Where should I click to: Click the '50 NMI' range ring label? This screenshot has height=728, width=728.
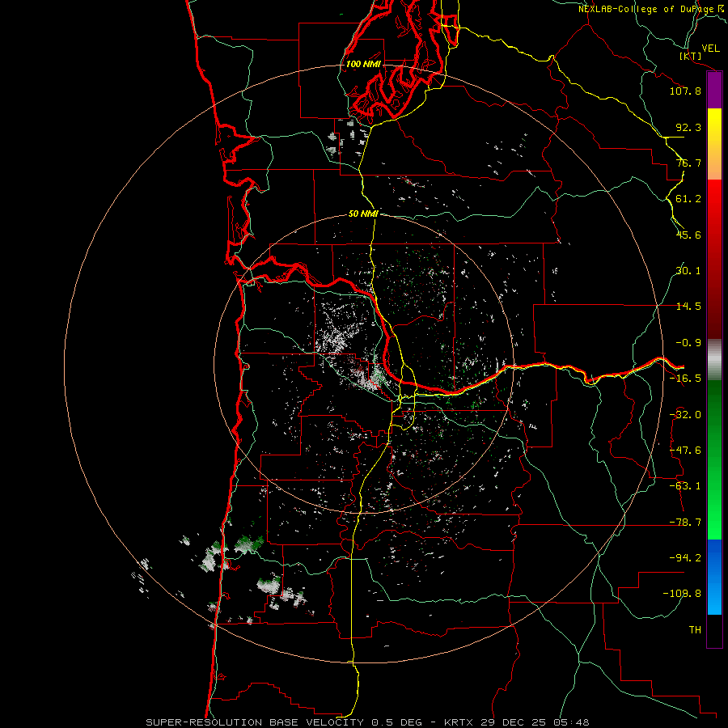[x=363, y=214]
